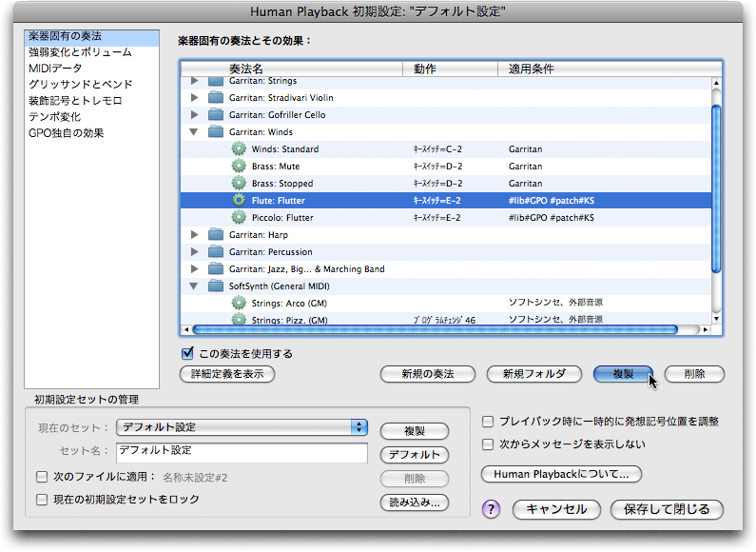
Task: Click the list's scroll-down arrow
Action: 716,319
